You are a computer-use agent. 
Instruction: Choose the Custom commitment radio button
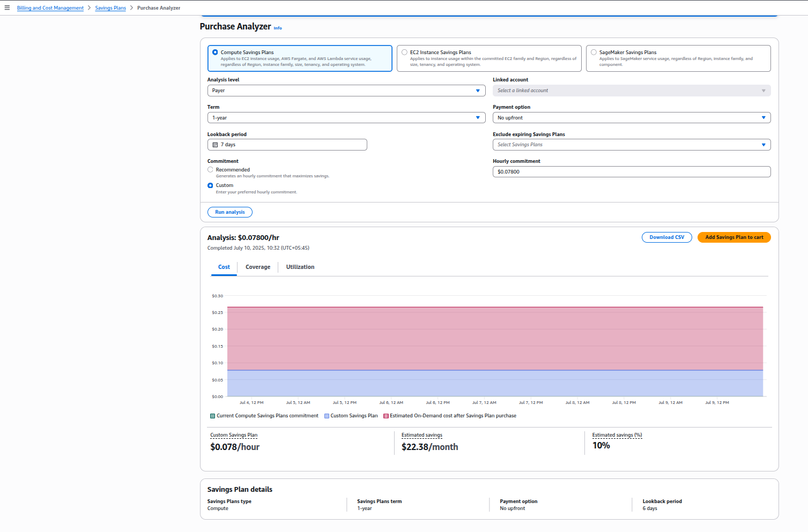210,185
